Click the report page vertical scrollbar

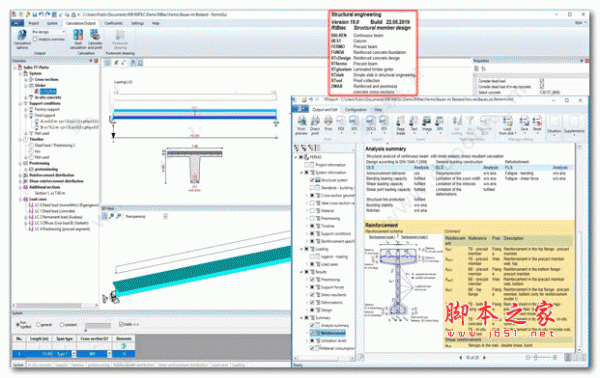point(579,249)
